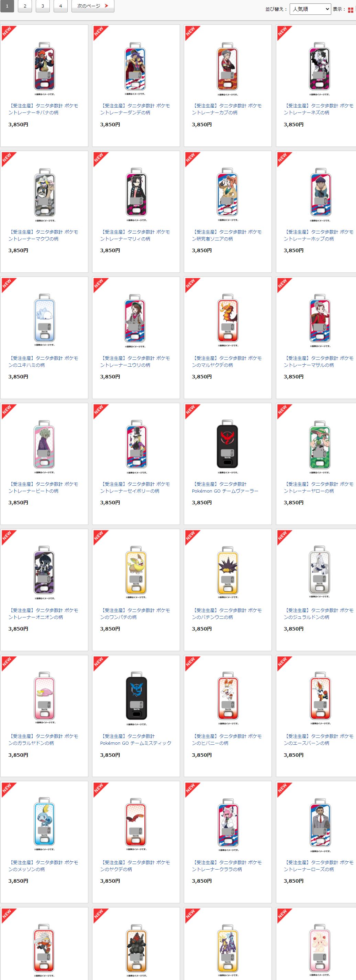Open the ガラルヤドン pedometer product image
This screenshot has width=356, height=980.
[44, 699]
